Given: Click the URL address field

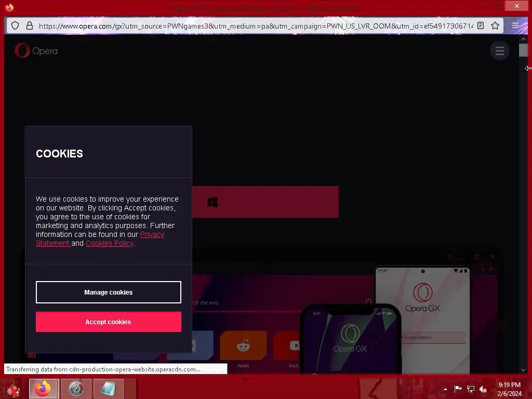Looking at the screenshot, I should click(x=256, y=26).
